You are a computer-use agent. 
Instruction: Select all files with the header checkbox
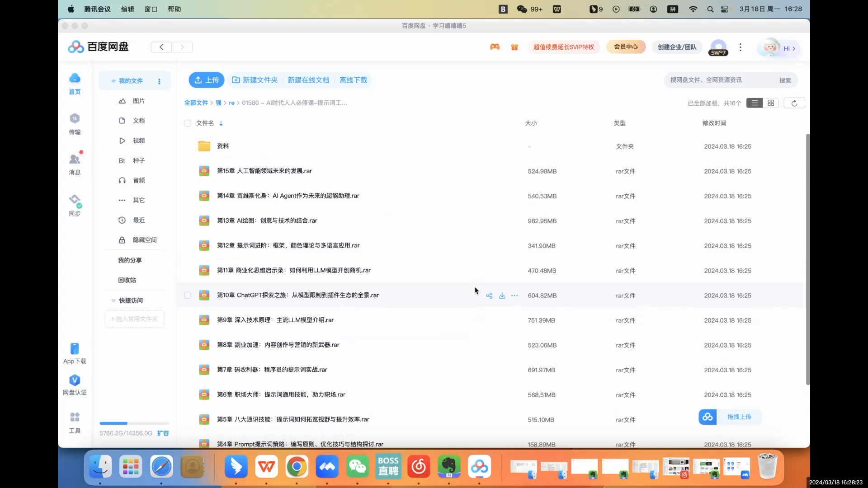tap(188, 123)
